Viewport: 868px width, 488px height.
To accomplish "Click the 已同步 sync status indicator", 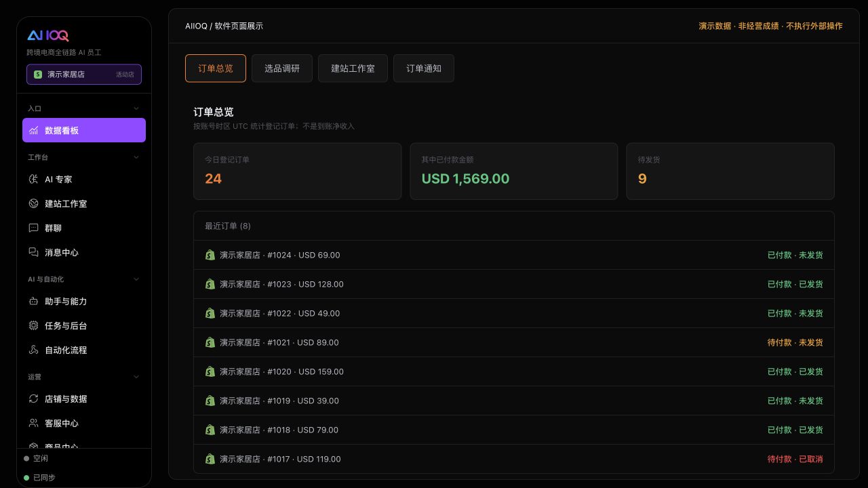I will tap(40, 478).
